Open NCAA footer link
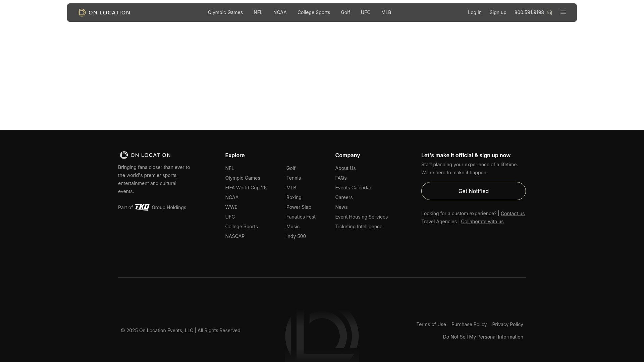 coord(232,197)
